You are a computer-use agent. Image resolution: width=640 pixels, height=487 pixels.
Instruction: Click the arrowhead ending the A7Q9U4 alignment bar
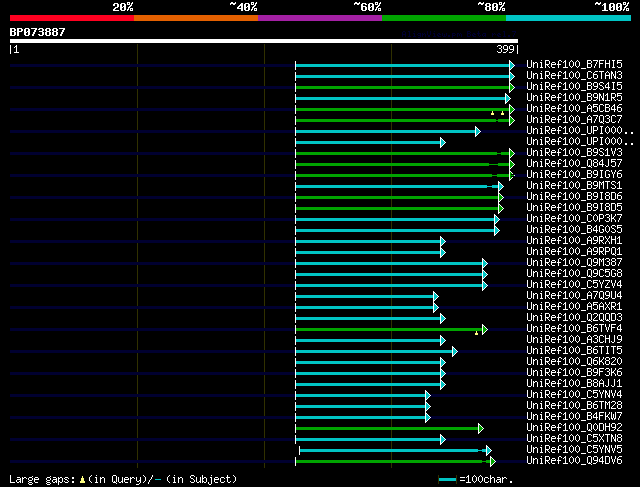(x=436, y=296)
